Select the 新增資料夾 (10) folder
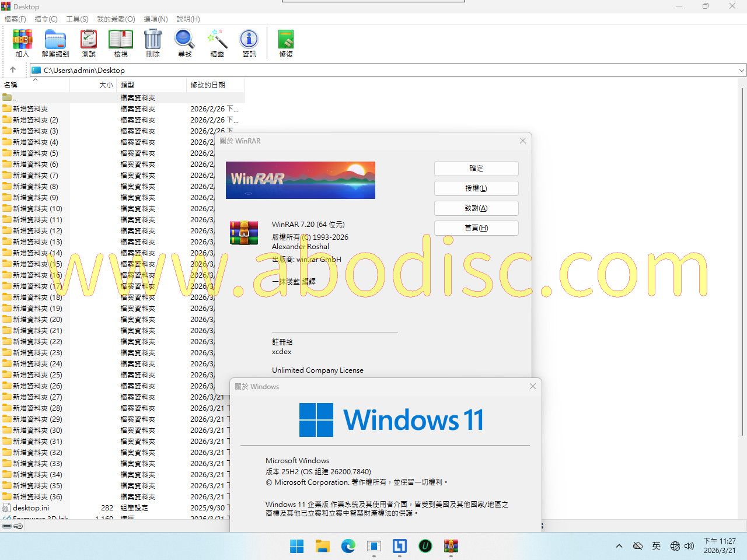The height and width of the screenshot is (560, 747). (37, 209)
